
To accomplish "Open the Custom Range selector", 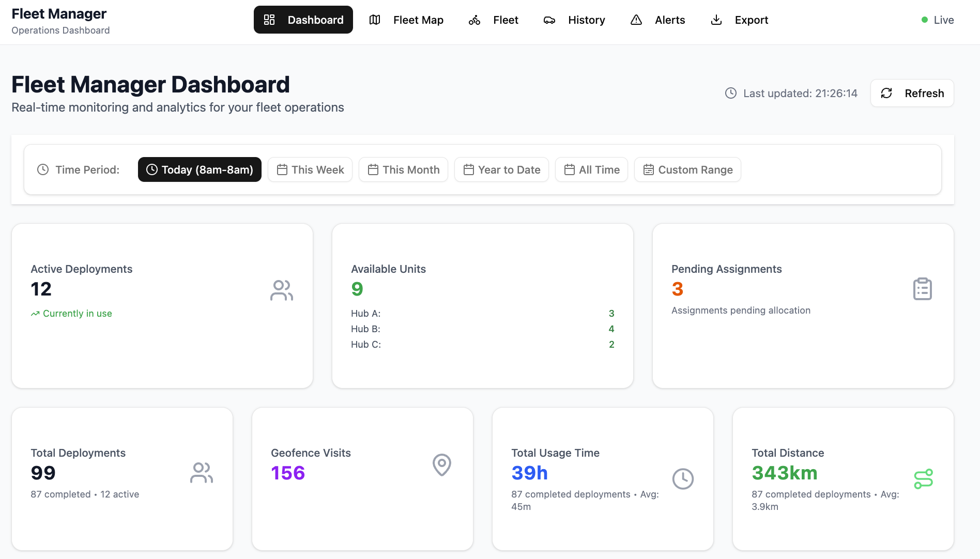I will coord(687,169).
